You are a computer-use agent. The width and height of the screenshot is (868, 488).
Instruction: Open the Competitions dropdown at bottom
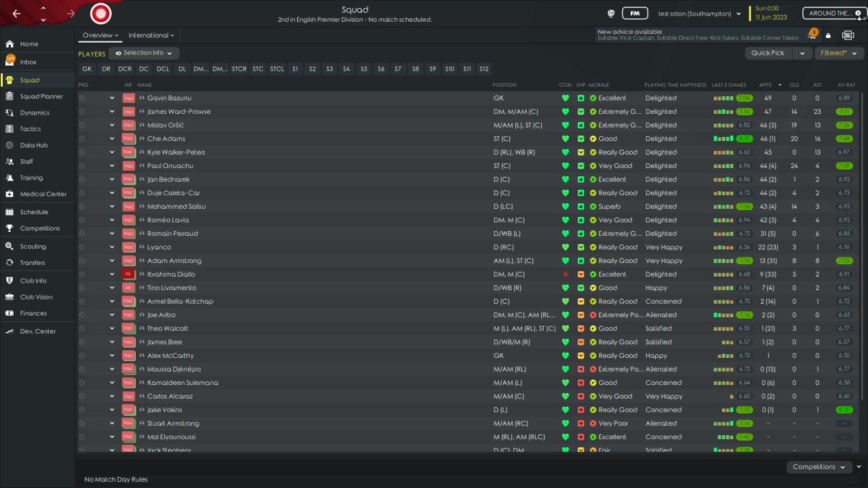[x=818, y=467]
